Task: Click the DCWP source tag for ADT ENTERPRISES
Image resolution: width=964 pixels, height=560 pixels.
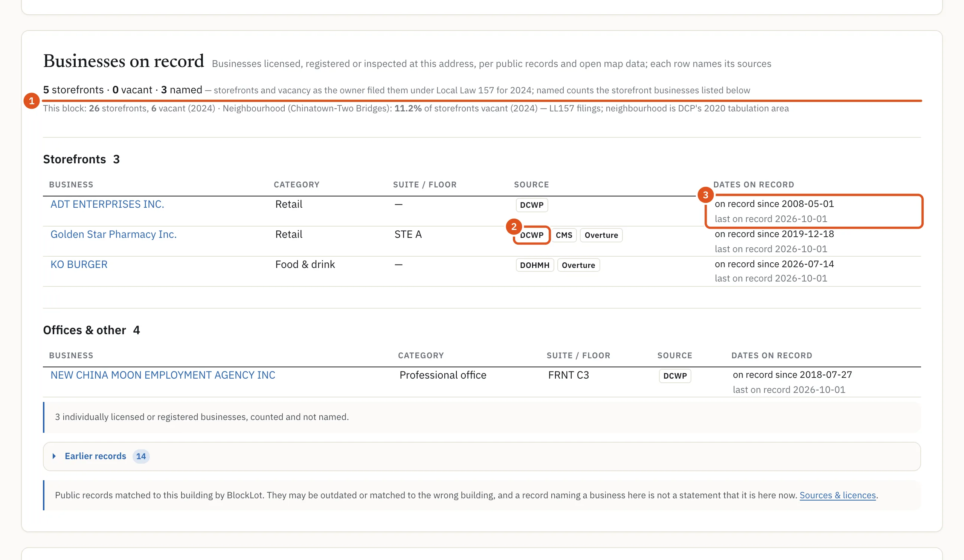Action: point(532,205)
